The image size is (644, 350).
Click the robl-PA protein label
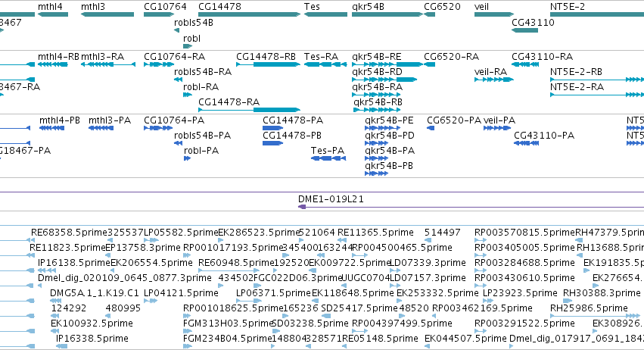tap(201, 151)
